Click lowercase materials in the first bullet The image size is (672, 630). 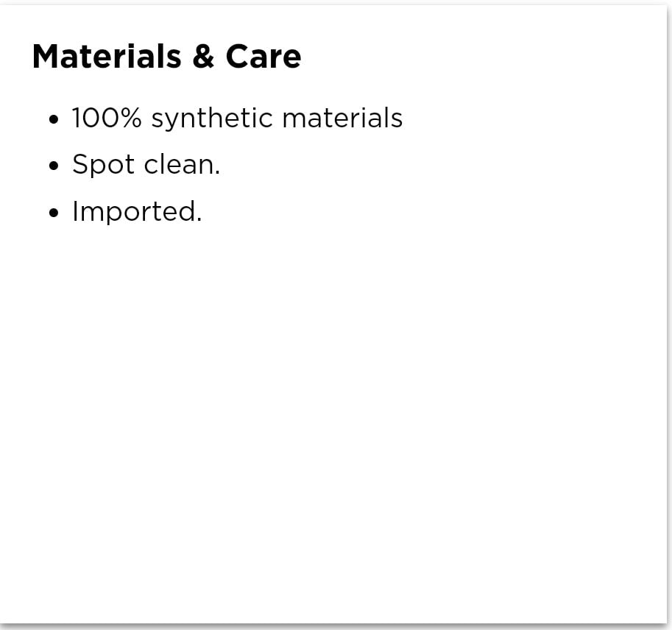[342, 118]
